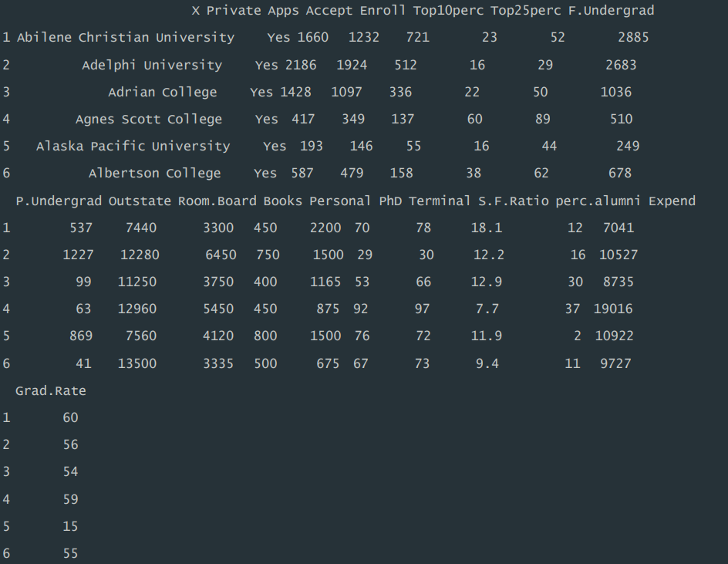The width and height of the screenshot is (728, 564).
Task: Click Accept value 479
Action: pos(352,174)
